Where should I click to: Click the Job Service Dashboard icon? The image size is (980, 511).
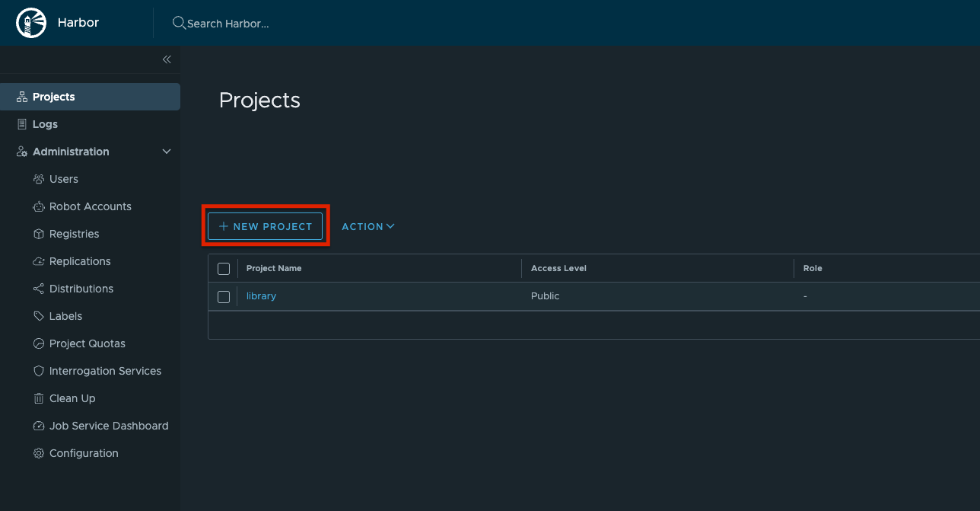[x=39, y=426]
